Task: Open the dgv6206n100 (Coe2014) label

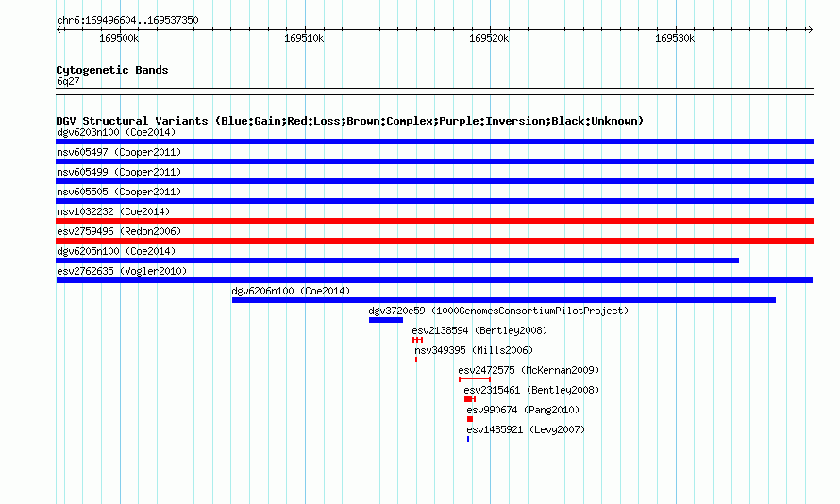Action: click(291, 291)
